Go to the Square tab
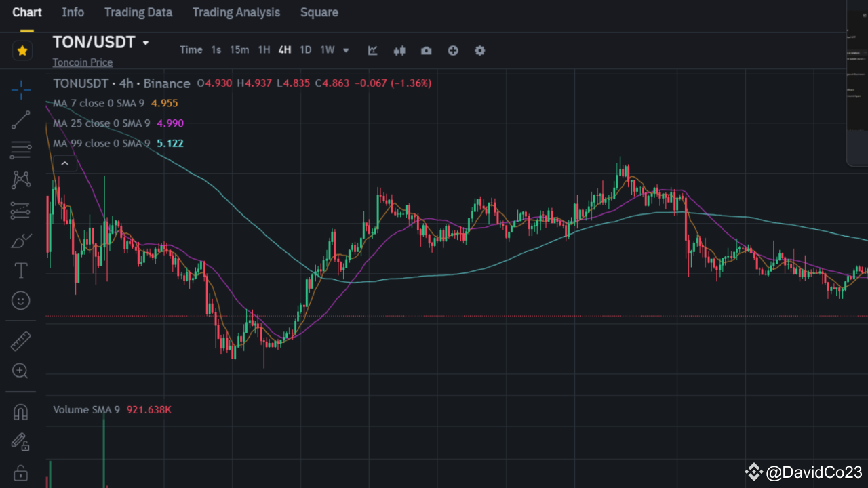The height and width of the screenshot is (488, 868). 319,12
